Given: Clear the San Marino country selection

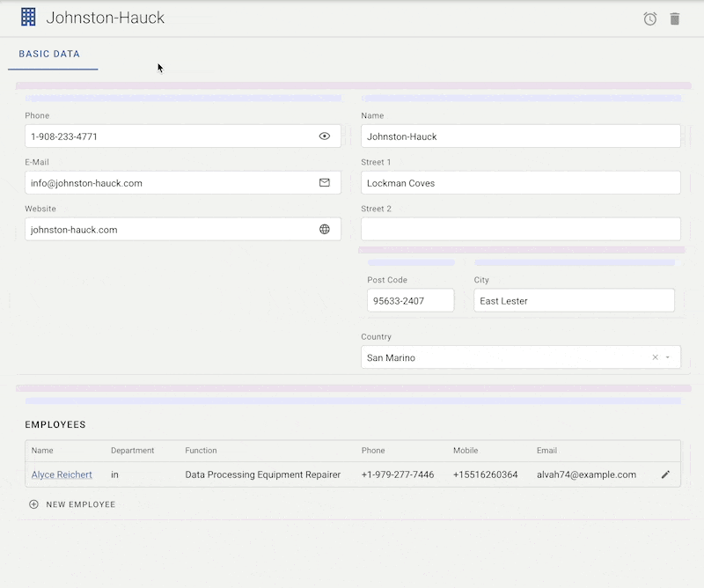Looking at the screenshot, I should pos(655,357).
